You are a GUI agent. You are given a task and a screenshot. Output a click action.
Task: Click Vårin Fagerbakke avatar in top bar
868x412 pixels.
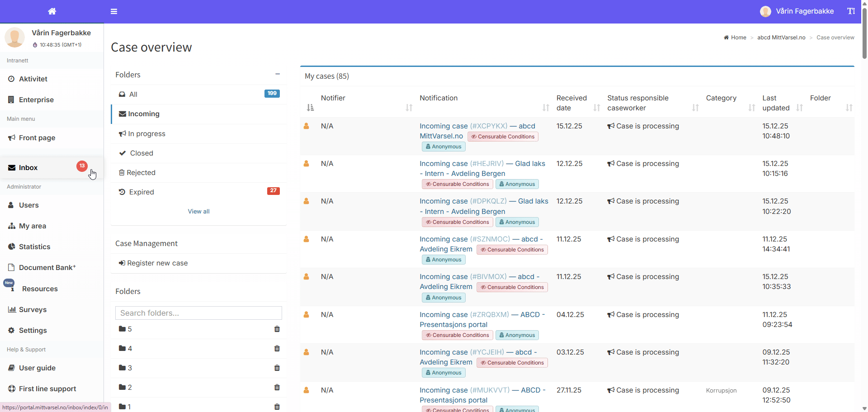[x=765, y=11]
